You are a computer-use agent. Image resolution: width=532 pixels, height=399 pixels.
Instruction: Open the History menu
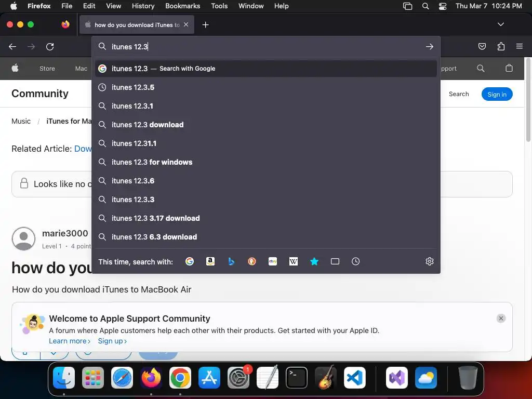(x=143, y=6)
